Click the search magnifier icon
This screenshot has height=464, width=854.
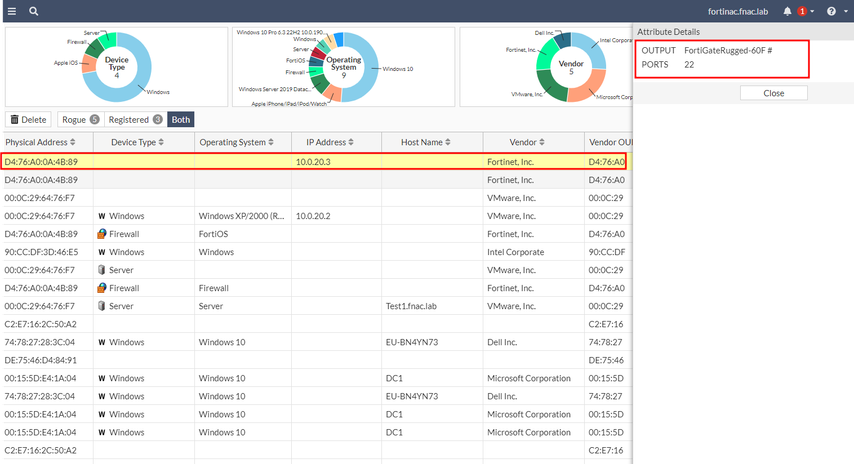34,11
